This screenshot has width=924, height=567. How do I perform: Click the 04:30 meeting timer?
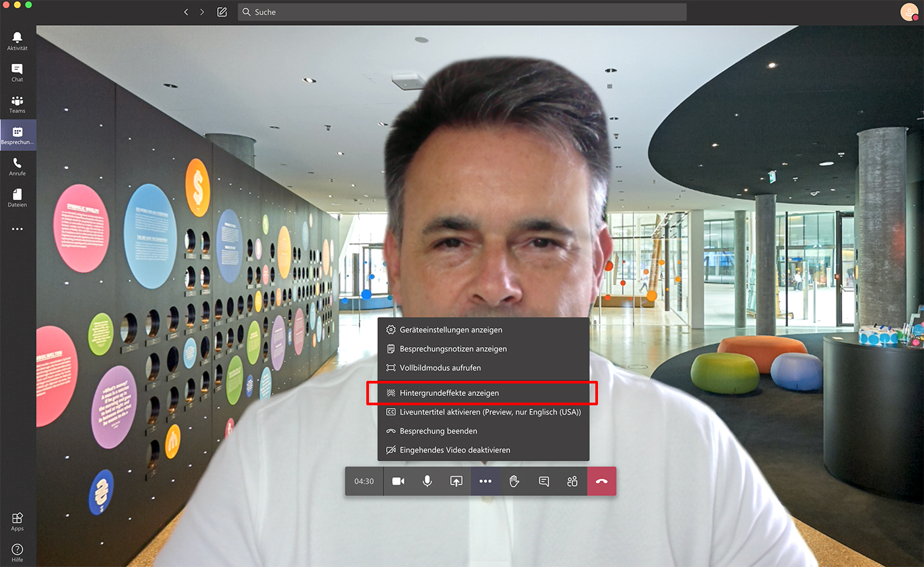(x=364, y=481)
